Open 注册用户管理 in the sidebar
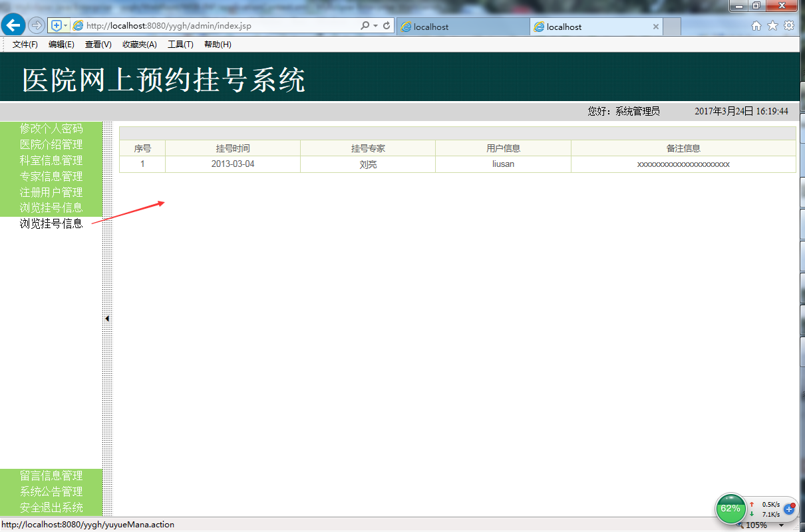Viewport: 805px width, 532px height. point(51,192)
